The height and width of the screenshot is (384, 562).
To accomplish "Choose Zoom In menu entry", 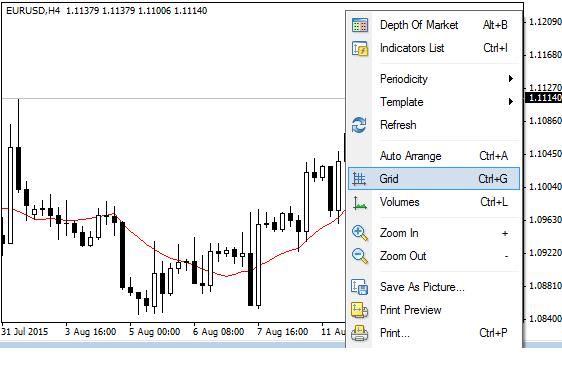I will (x=434, y=233).
